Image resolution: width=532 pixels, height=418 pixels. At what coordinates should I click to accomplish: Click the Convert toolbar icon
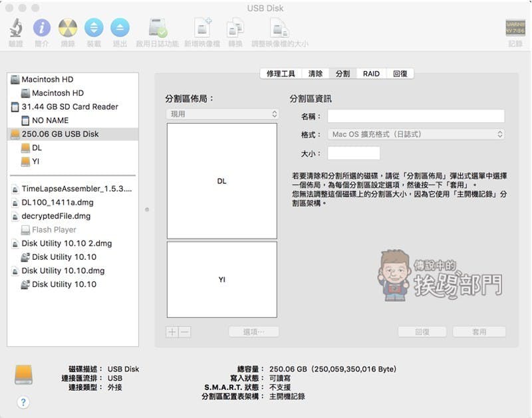click(235, 28)
